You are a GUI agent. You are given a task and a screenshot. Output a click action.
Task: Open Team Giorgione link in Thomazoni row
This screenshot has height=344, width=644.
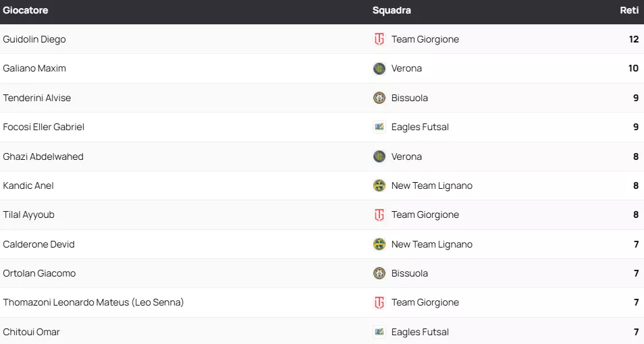[425, 302]
